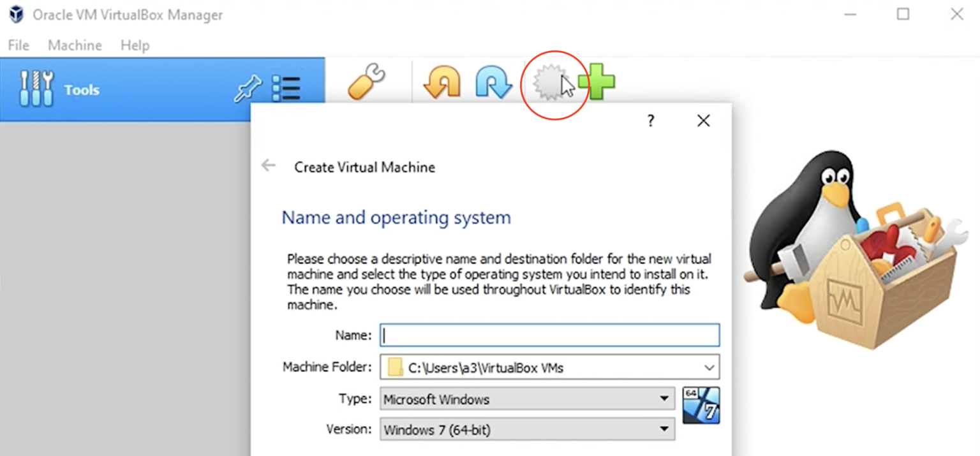The image size is (980, 456).
Task: Select the Tools label in the sidebar
Action: coord(81,89)
